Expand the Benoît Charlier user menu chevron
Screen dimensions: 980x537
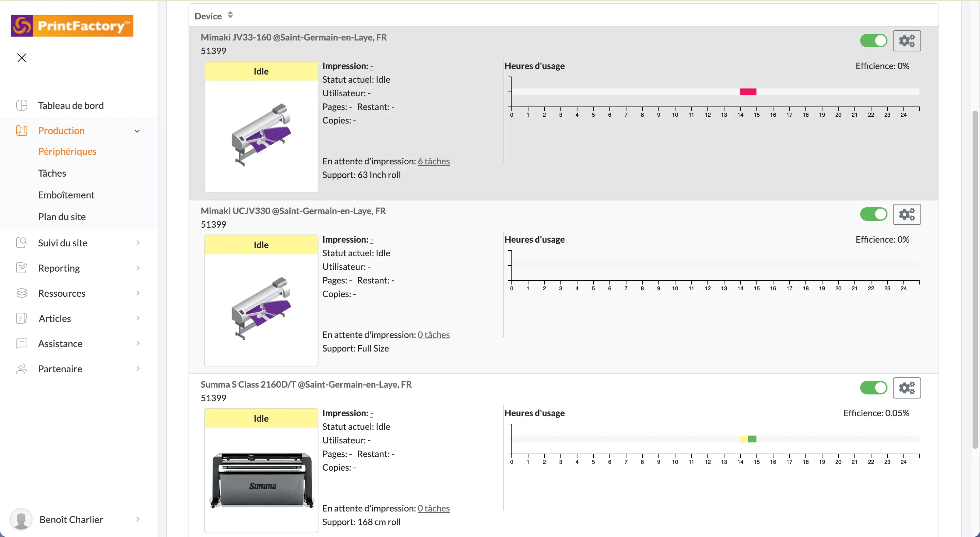(x=138, y=519)
